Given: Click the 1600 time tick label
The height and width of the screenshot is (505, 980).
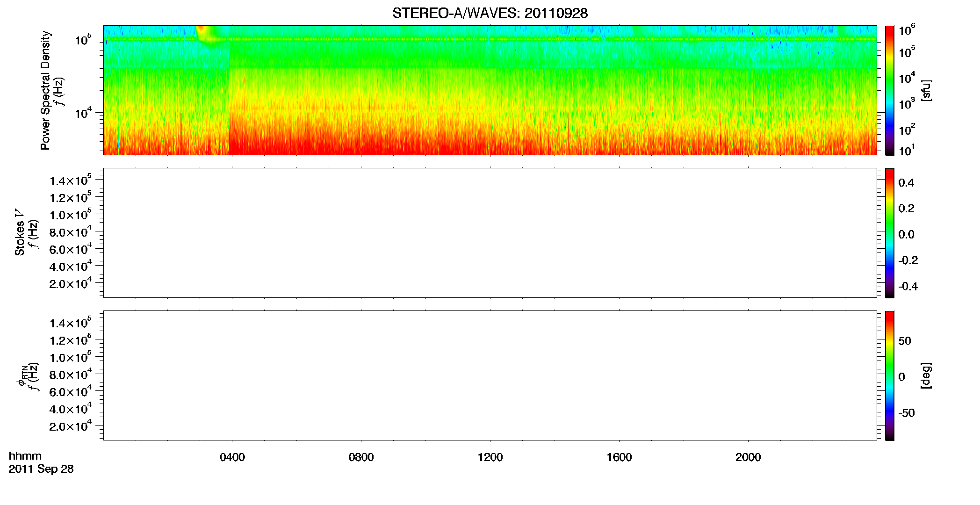Looking at the screenshot, I should pyautogui.click(x=619, y=457).
